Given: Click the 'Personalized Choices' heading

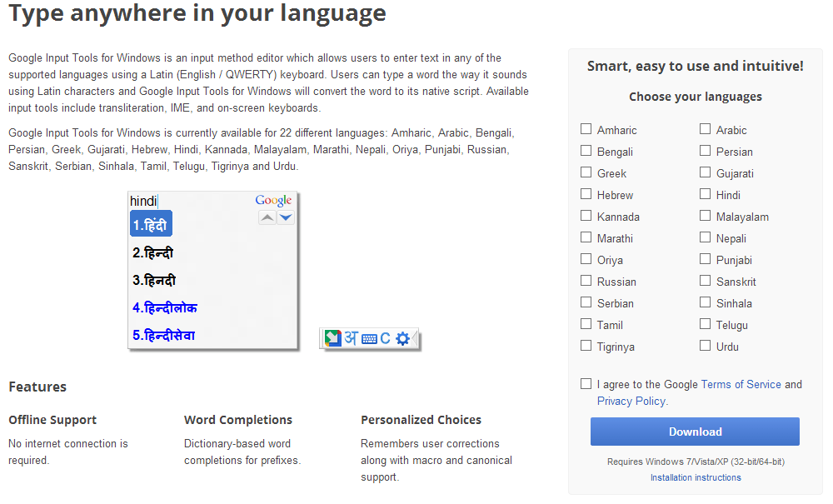Looking at the screenshot, I should [421, 420].
